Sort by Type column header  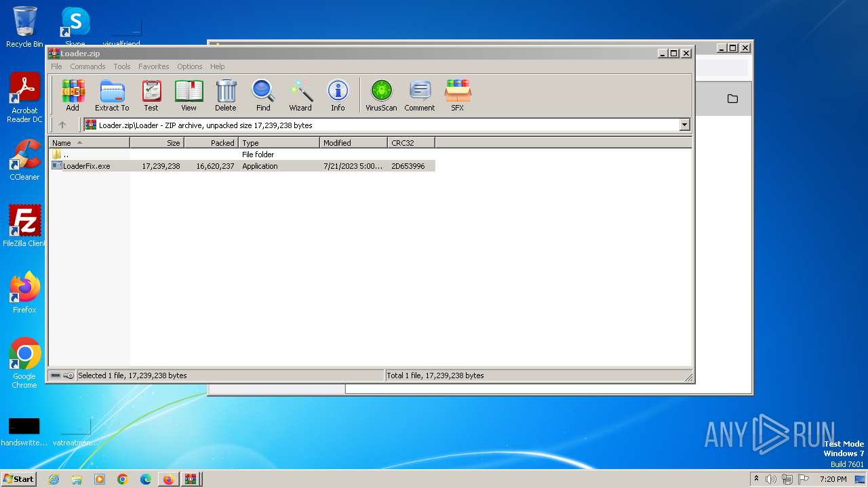tap(279, 143)
